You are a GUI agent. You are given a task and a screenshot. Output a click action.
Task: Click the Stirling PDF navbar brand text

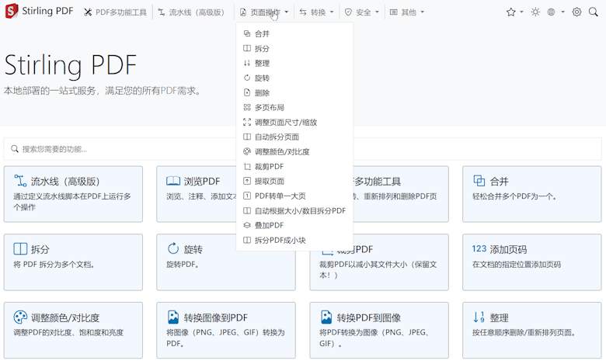click(x=47, y=11)
